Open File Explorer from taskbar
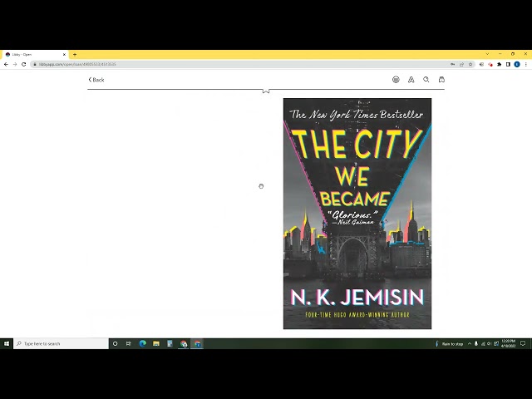Viewport: 532px width, 399px height. click(x=156, y=343)
